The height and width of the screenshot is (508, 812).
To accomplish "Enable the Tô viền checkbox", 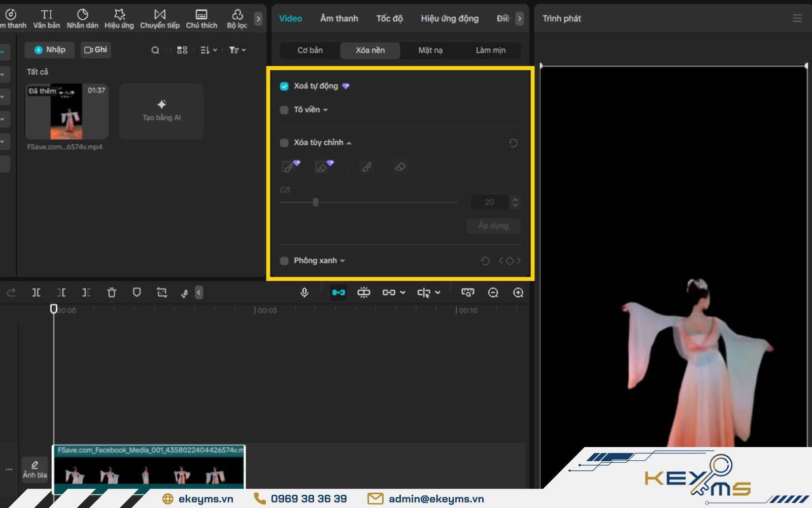I will [x=284, y=110].
